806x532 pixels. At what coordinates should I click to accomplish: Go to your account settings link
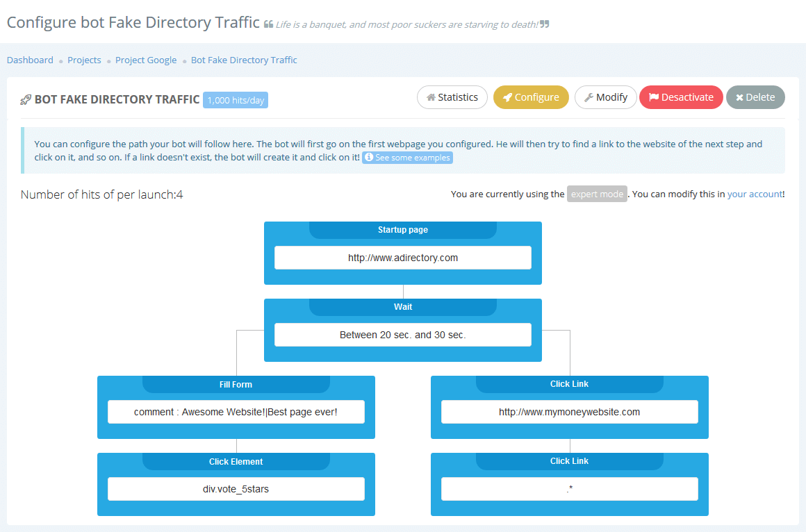point(755,194)
